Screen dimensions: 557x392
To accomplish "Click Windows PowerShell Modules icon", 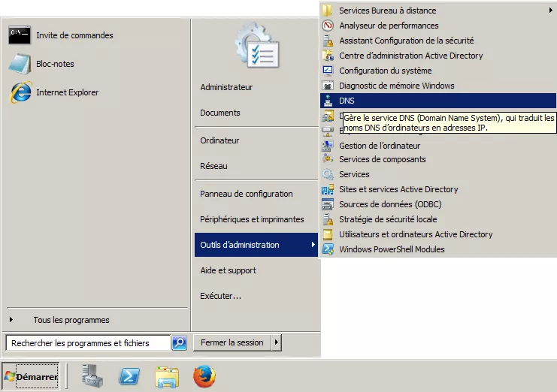I will [328, 249].
